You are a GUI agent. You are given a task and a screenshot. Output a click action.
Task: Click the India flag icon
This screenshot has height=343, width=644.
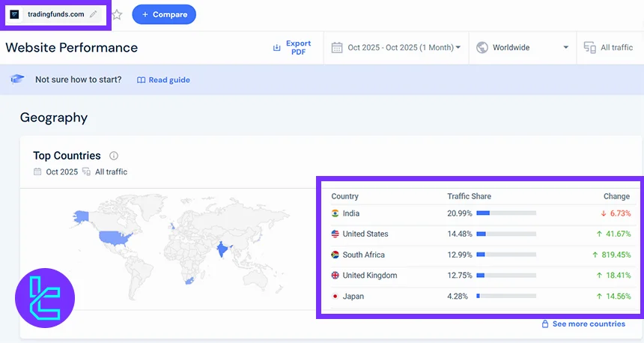335,213
